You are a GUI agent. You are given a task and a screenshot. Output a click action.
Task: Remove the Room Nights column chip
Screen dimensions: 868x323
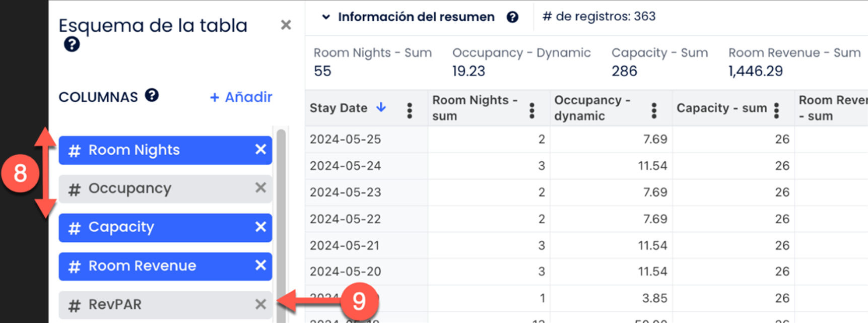click(x=260, y=149)
